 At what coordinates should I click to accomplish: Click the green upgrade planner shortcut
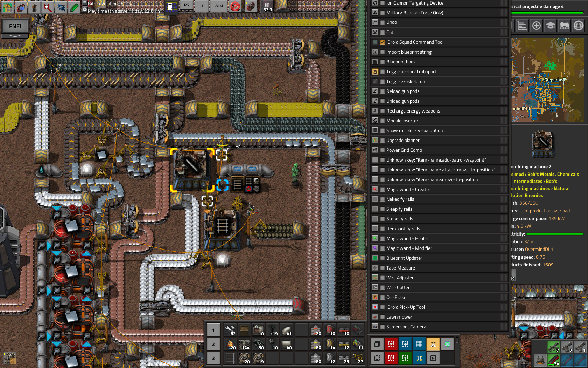pos(405,358)
